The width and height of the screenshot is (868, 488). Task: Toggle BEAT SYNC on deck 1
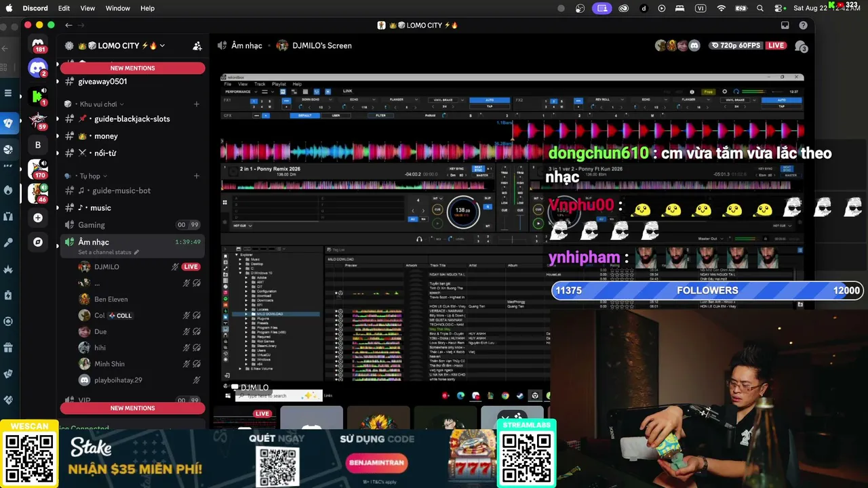478,168
